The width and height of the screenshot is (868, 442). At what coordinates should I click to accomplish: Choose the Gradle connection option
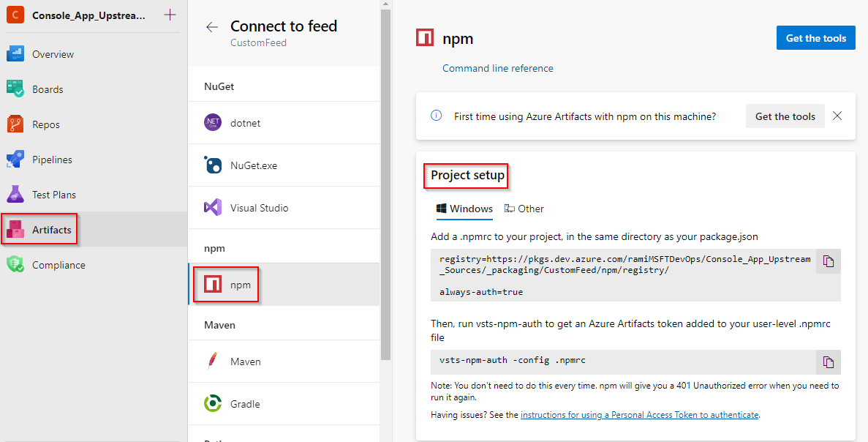(x=246, y=403)
